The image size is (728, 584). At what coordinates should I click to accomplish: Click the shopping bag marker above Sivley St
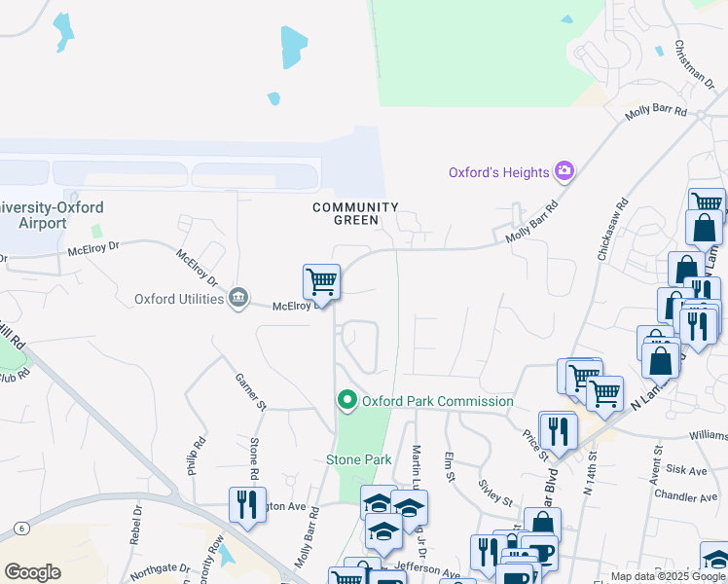[x=543, y=527]
